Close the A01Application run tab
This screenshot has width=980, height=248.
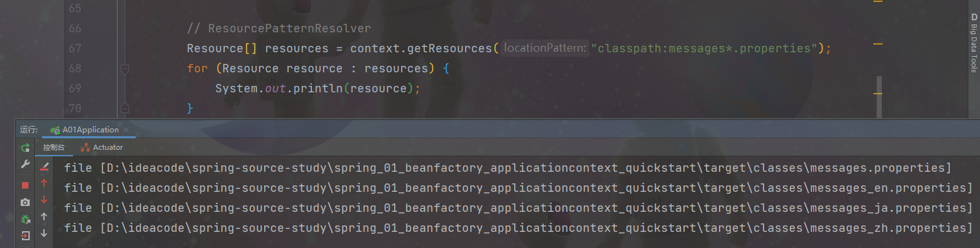click(127, 130)
